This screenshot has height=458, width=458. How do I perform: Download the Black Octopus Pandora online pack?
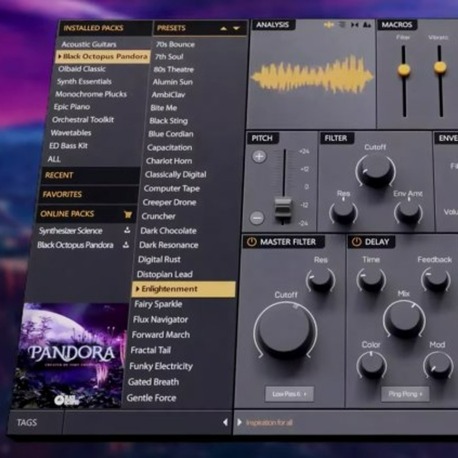point(126,245)
